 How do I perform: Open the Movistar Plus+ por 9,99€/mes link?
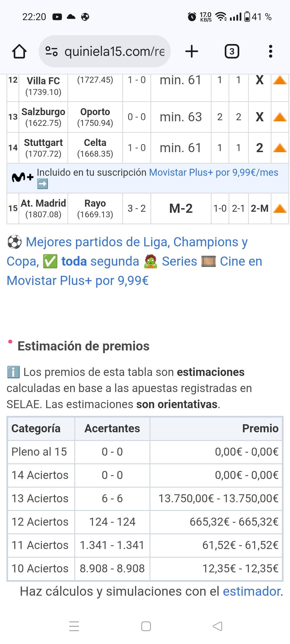pyautogui.click(x=213, y=173)
